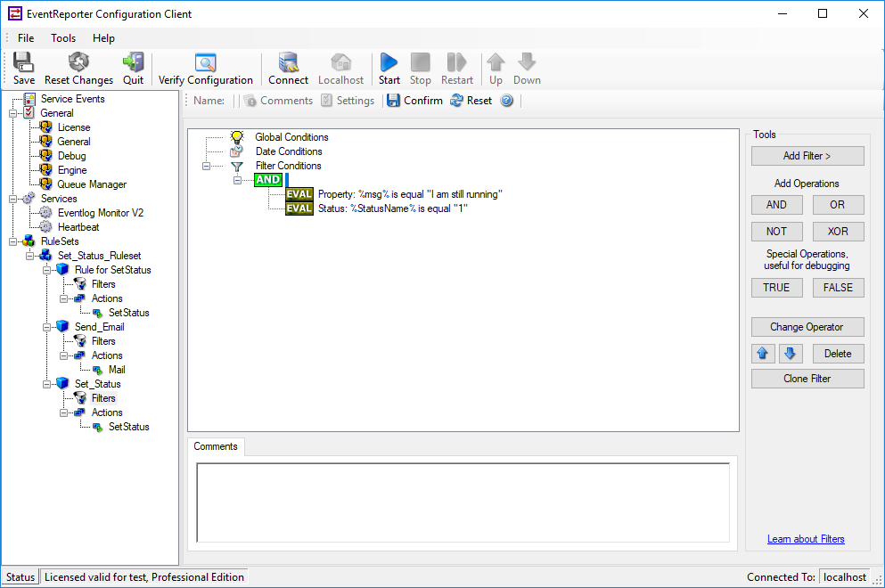Viewport: 885px width, 588px height.
Task: Click the Save toolbar icon
Action: tap(24, 69)
